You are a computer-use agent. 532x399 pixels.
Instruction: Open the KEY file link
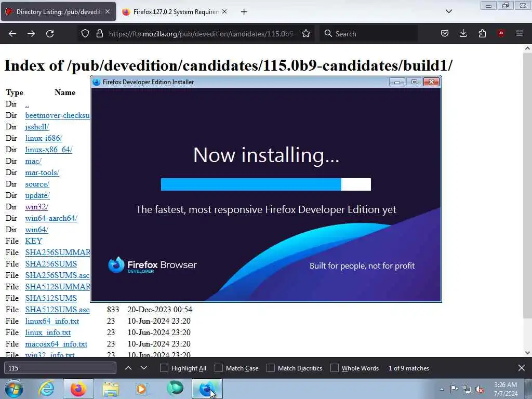[x=34, y=241]
